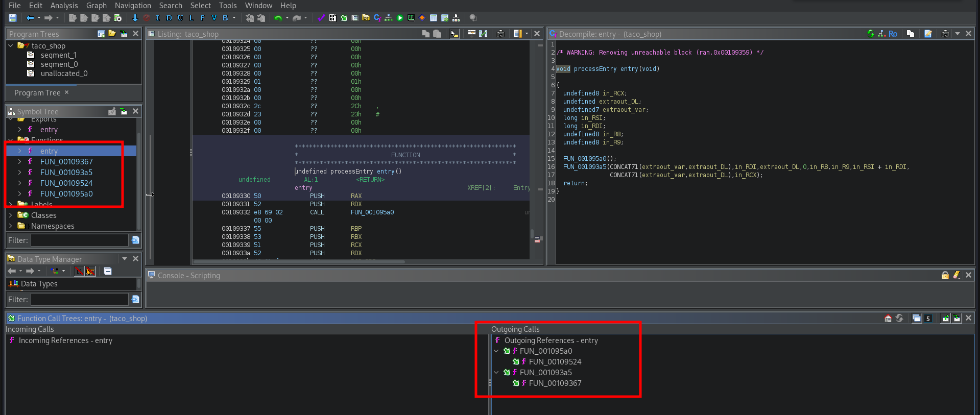Click the orange diamond toolbar icon
The image size is (980, 415).
pos(422,18)
